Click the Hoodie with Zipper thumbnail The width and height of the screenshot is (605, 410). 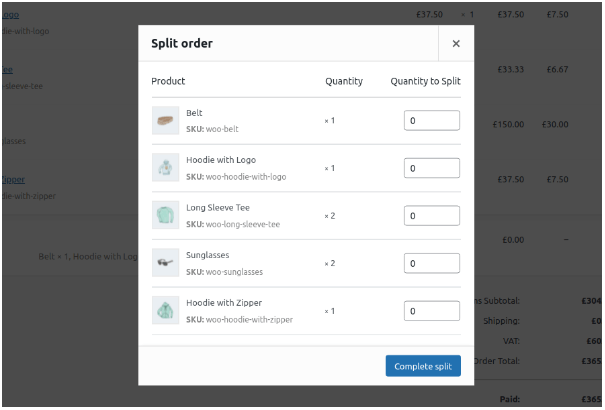pyautogui.click(x=165, y=311)
